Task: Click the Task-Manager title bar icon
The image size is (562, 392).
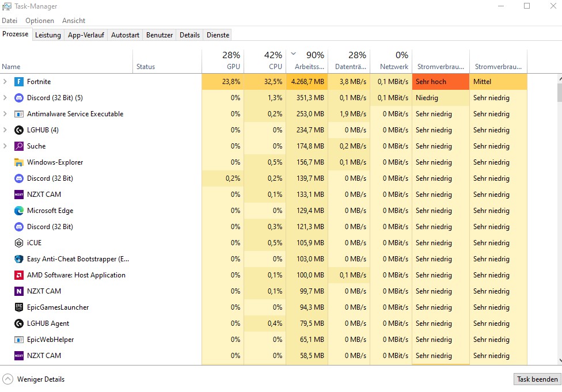Action: click(x=6, y=6)
